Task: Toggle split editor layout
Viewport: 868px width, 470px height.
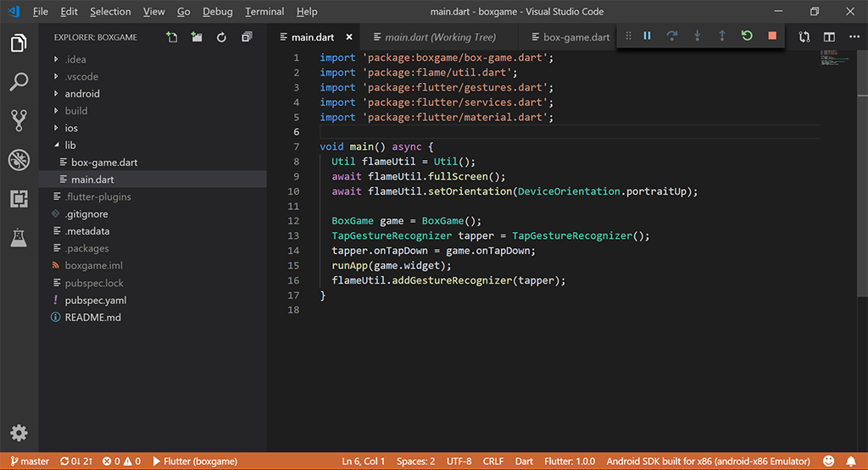Action: click(x=829, y=37)
